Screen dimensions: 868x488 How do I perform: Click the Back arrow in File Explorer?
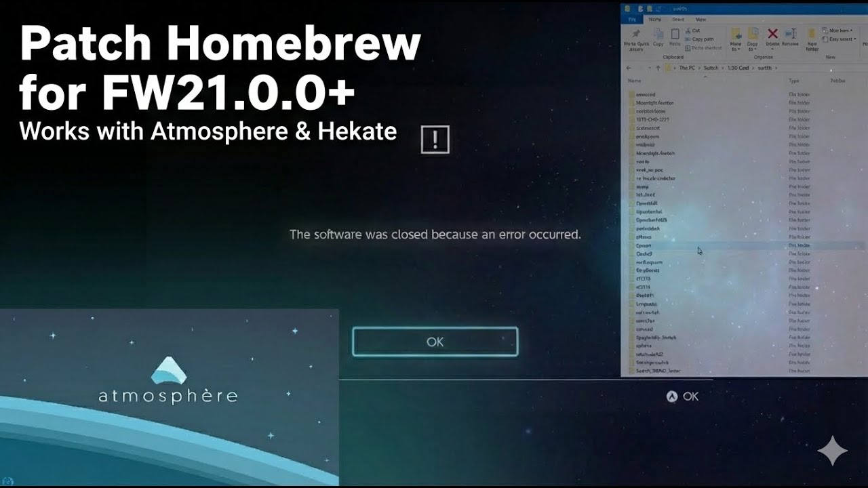pos(629,68)
